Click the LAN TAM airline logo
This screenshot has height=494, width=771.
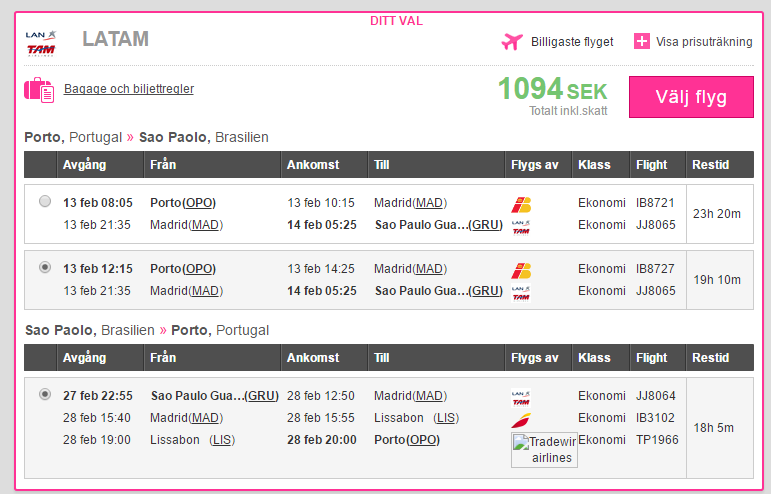tap(41, 43)
